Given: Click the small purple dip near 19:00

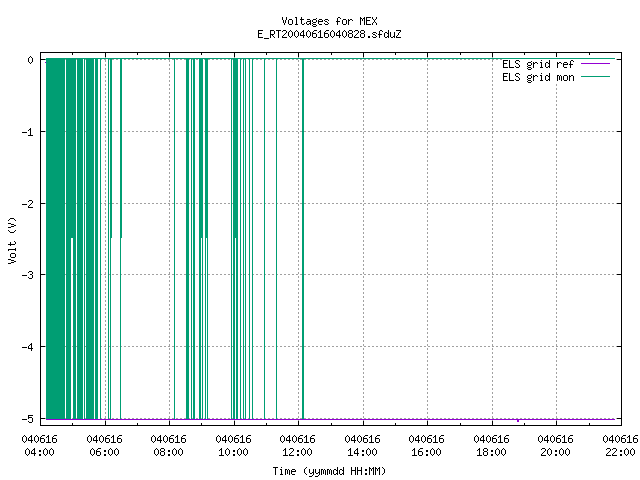Looking at the screenshot, I should tap(518, 420).
